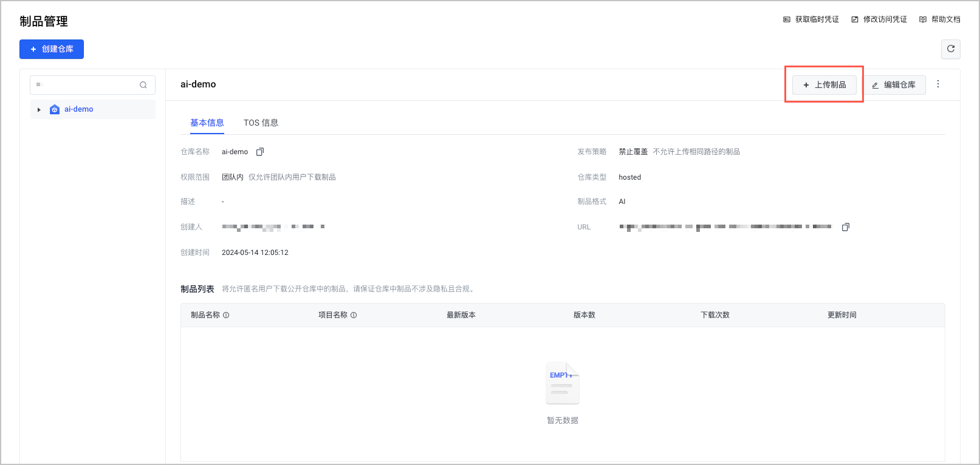Click the 创建仓库 button

[x=52, y=49]
